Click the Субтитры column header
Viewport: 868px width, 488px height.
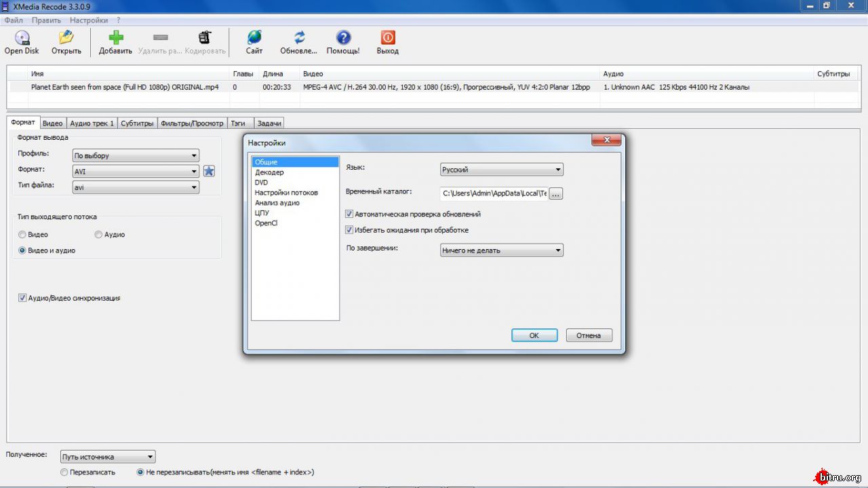[x=837, y=73]
